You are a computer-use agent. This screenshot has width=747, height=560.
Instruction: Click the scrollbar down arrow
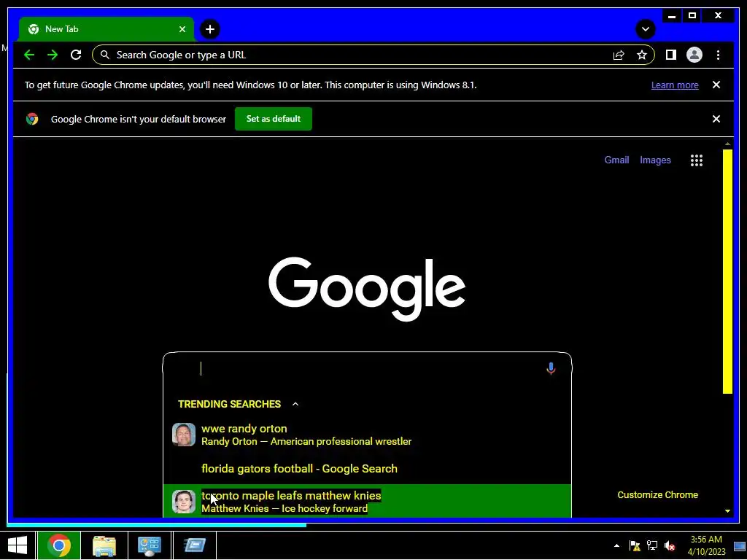(727, 511)
